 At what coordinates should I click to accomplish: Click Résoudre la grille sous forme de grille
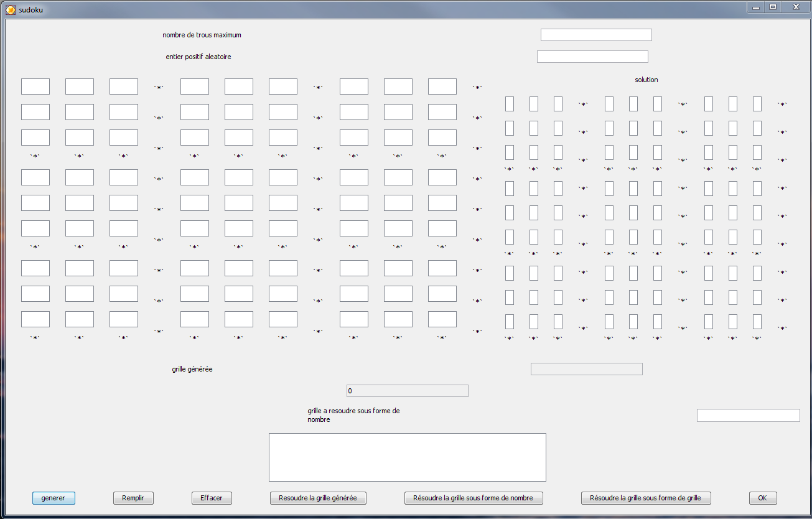click(x=645, y=498)
